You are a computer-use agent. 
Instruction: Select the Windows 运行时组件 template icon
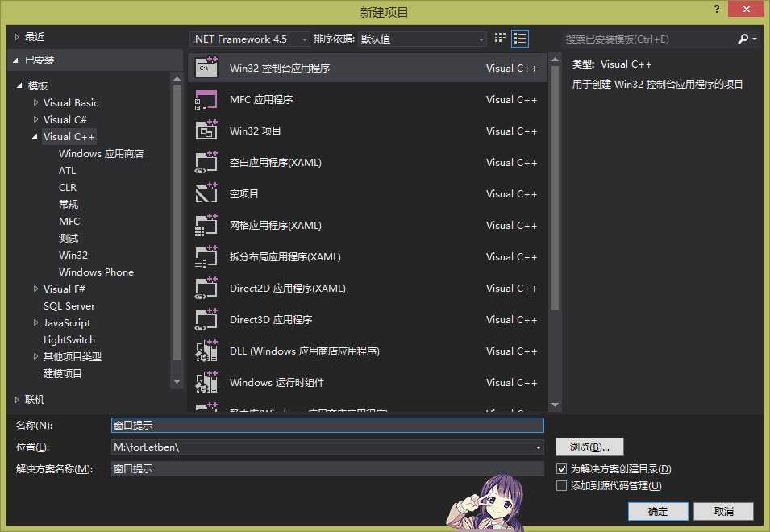206,382
